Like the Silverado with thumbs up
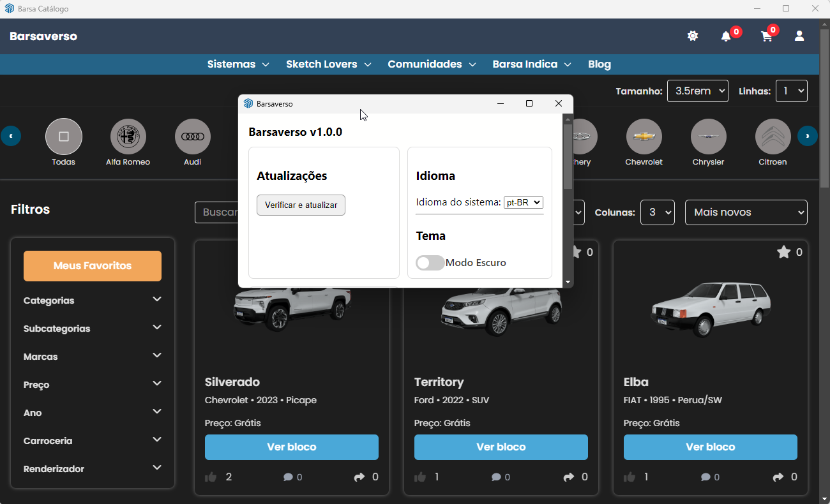Image resolution: width=830 pixels, height=504 pixels. 211,477
